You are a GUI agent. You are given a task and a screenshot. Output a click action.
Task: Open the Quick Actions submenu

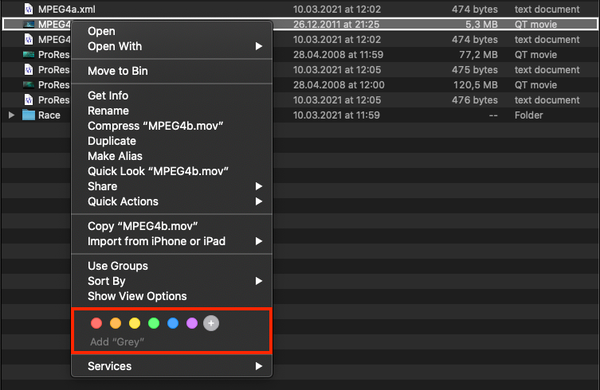pos(172,201)
